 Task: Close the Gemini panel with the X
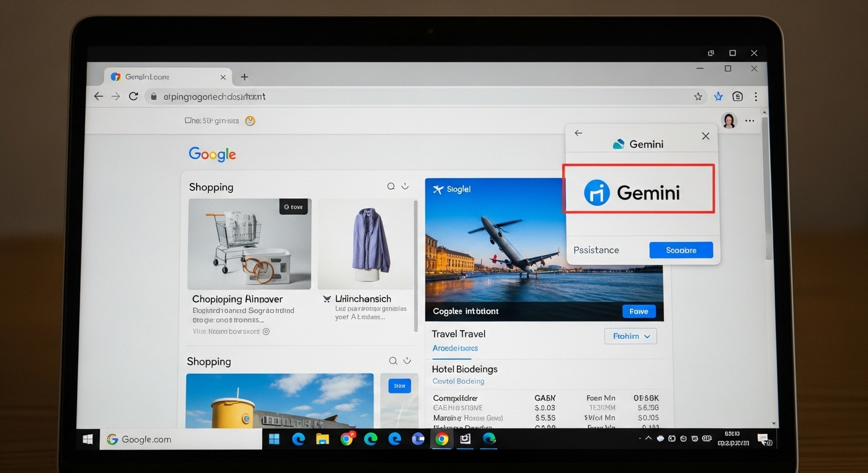tap(705, 136)
